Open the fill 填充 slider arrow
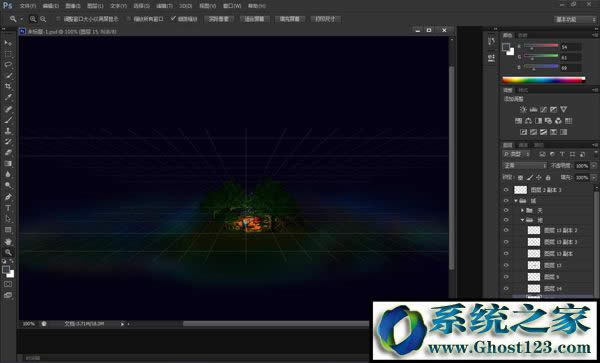The width and height of the screenshot is (600, 363). pos(593,177)
